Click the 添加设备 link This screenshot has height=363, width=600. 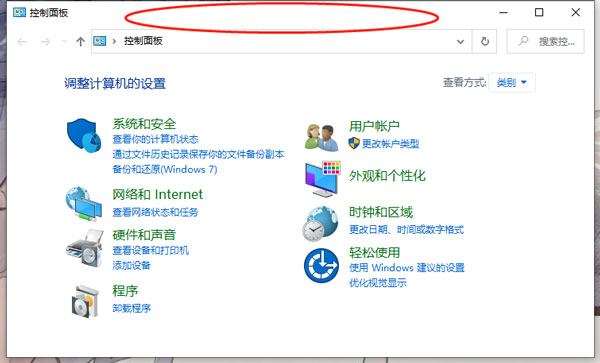coord(132,265)
